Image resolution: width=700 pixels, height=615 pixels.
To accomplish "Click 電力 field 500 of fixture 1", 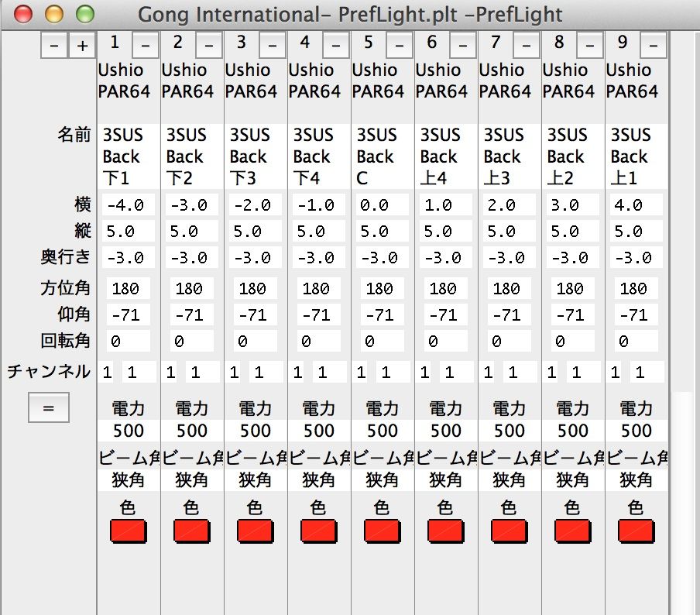I will point(129,431).
